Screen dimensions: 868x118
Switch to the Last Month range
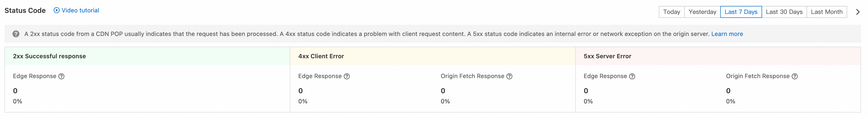tap(826, 12)
